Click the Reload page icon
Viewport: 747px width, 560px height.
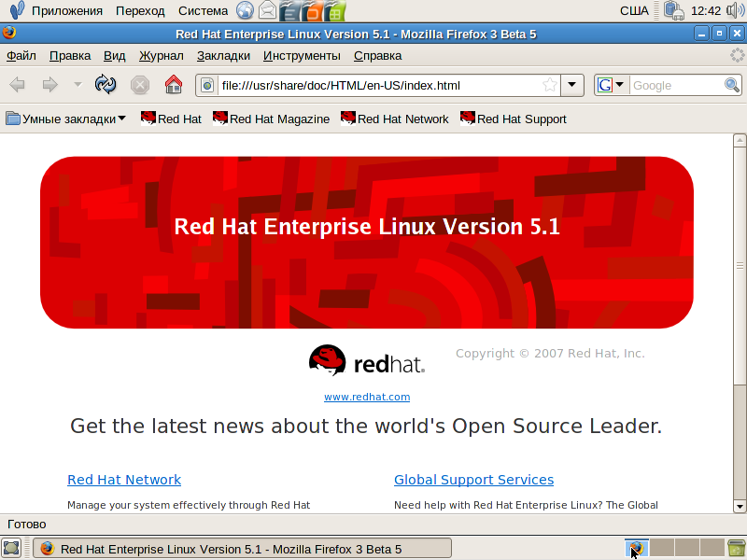(106, 85)
